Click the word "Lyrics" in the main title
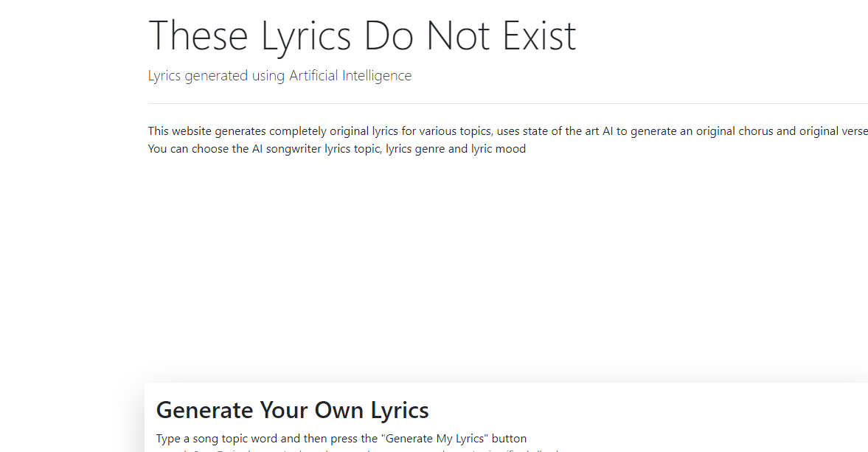The image size is (868, 452). (305, 36)
